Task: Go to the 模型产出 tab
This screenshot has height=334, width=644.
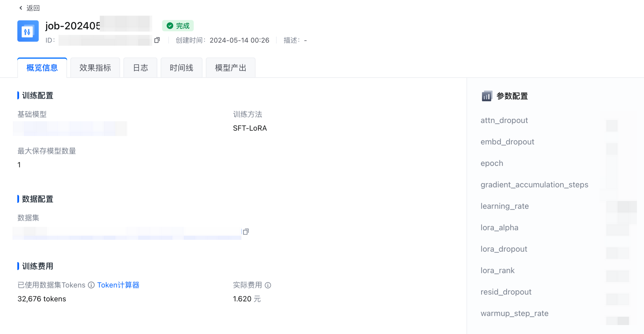Action: 230,68
